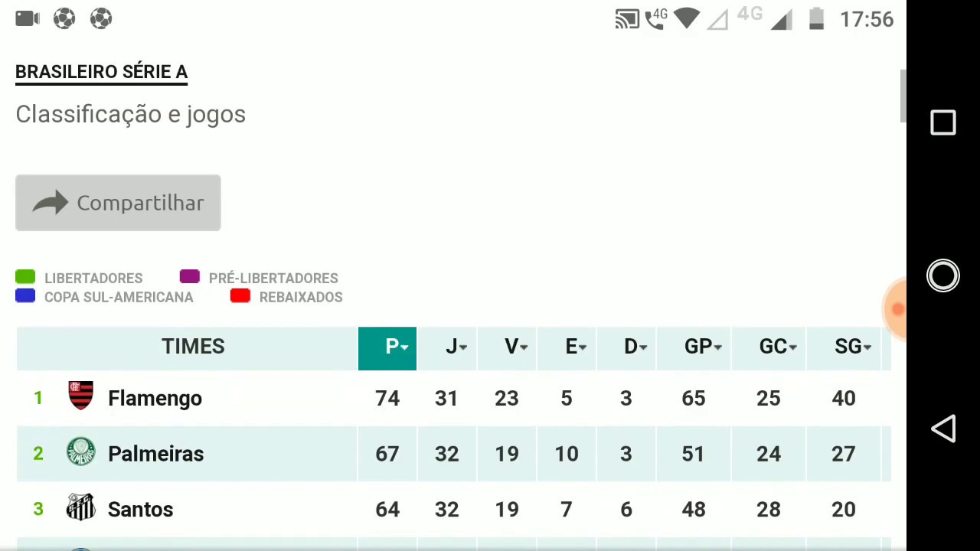
Task: Tap the cast screen status icon
Action: pos(626,19)
